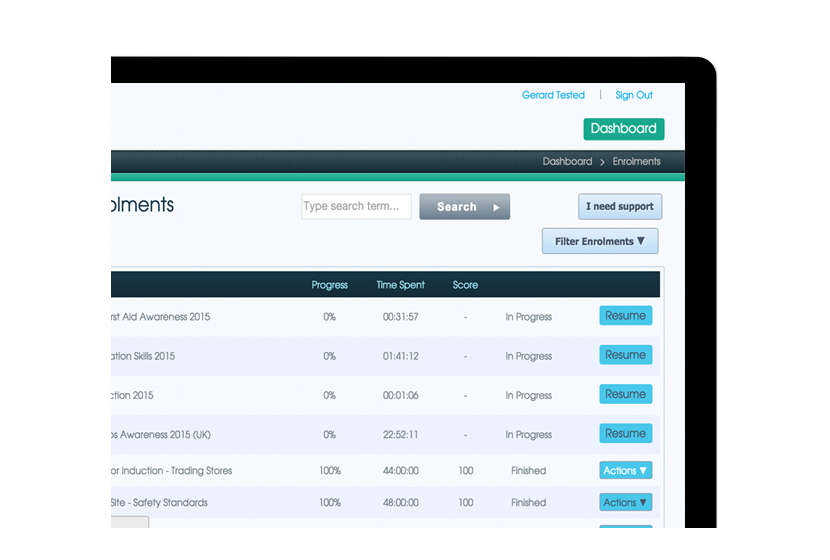Click the Time Spent column header

point(400,285)
